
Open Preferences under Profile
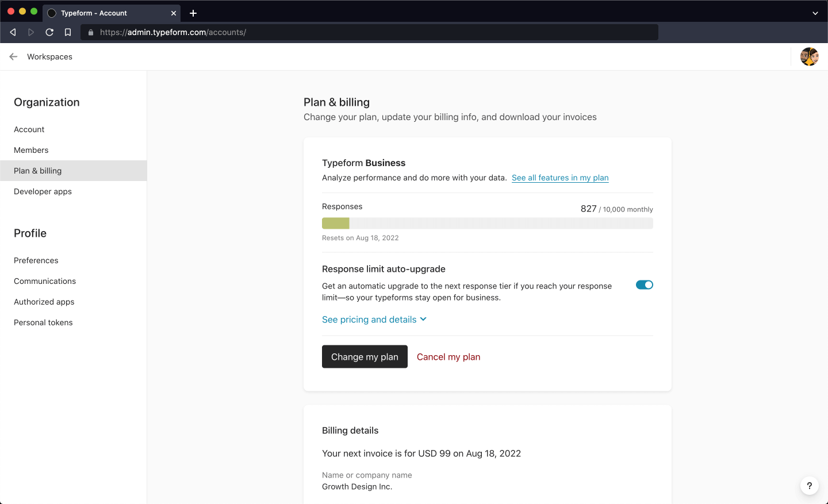[36, 260]
